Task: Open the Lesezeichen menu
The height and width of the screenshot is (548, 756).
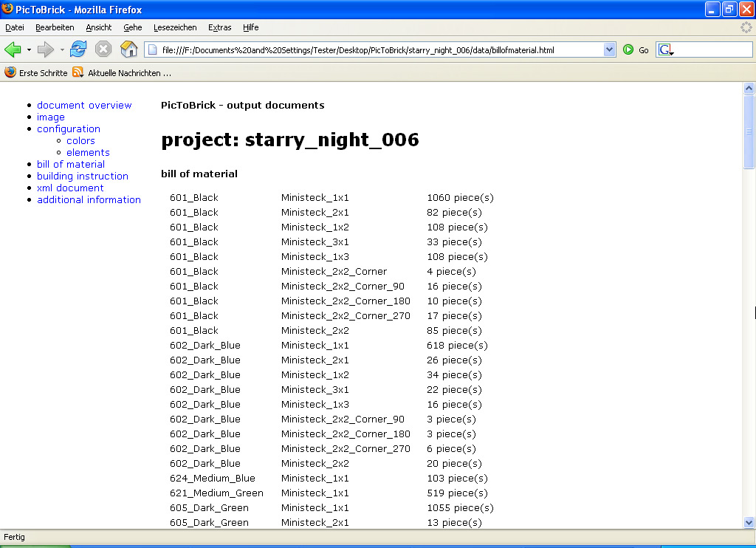Action: click(x=175, y=27)
